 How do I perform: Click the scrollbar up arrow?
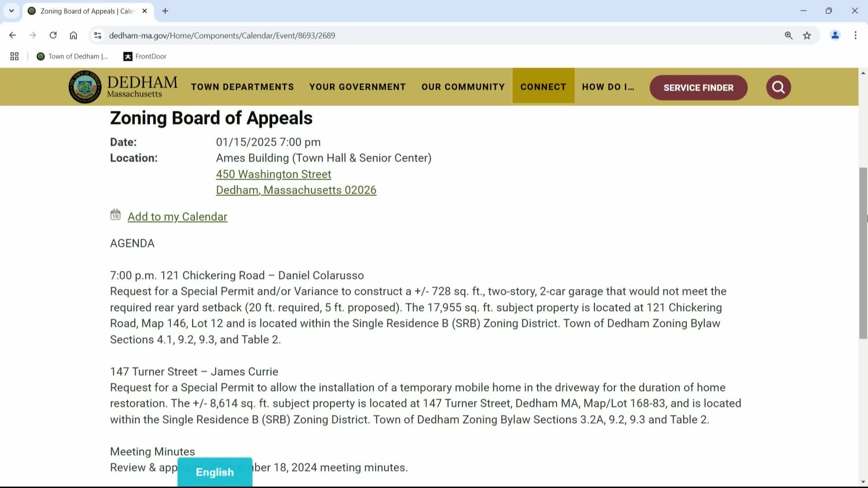tap(863, 73)
